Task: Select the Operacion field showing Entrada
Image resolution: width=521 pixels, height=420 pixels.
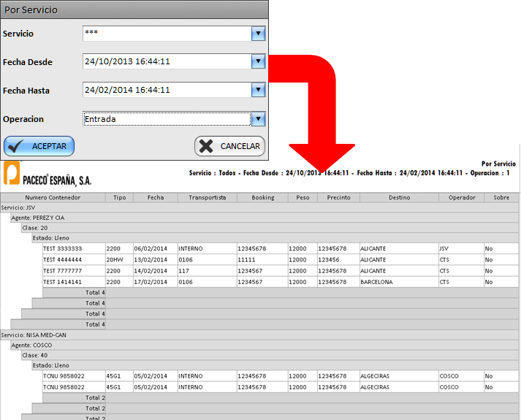Action: click(167, 119)
